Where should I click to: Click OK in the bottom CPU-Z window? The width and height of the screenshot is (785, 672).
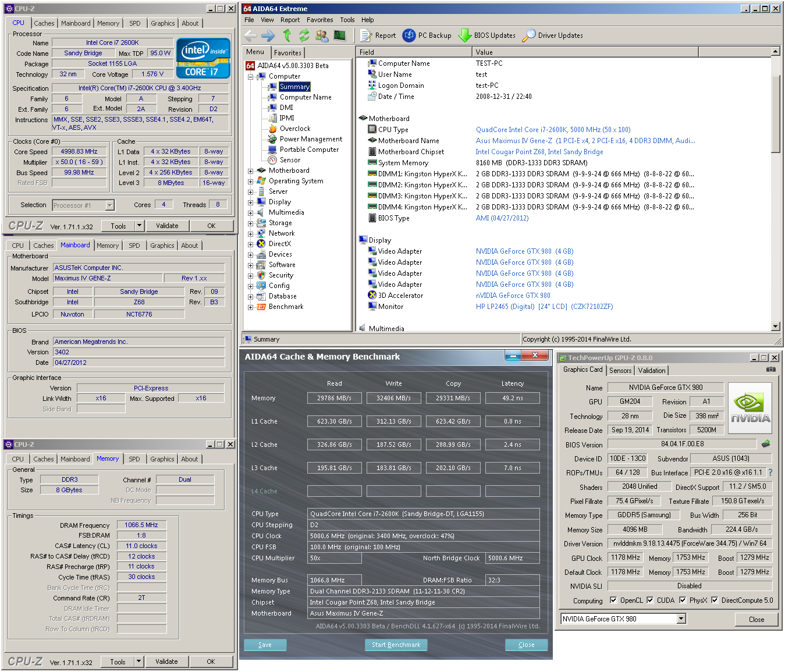(x=211, y=662)
